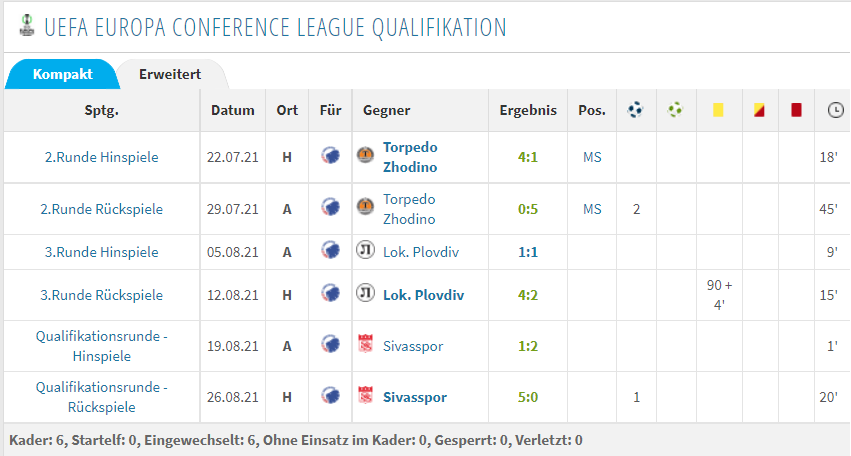
Task: Click the yellow card column icon
Action: pos(718,110)
